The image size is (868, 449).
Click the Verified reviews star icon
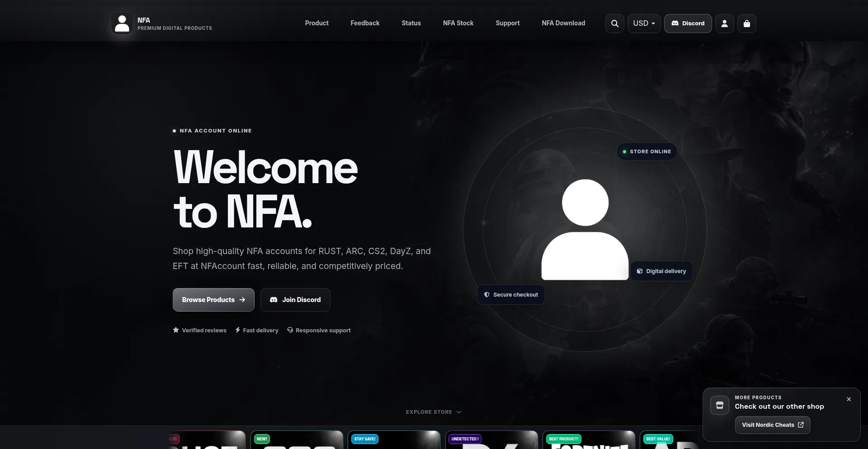[x=176, y=330]
